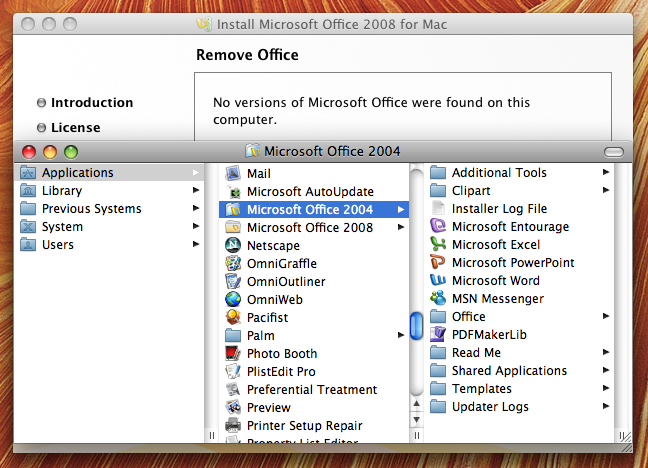Image resolution: width=648 pixels, height=468 pixels.
Task: Select the Introduction step in installer
Action: [x=85, y=103]
